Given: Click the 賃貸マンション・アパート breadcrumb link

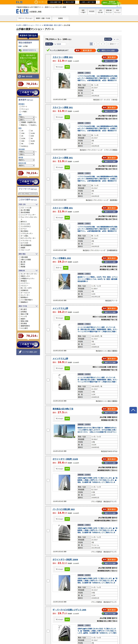Looking at the screenshot, I should coord(32,25).
